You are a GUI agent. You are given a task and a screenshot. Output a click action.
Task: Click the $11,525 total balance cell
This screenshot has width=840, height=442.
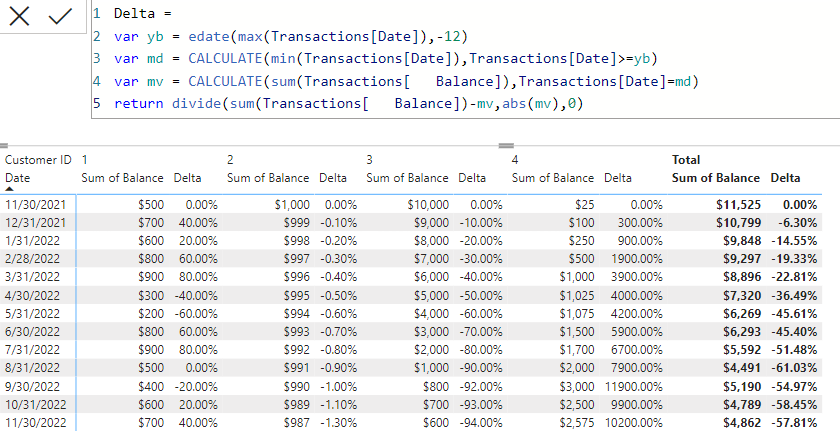(738, 205)
